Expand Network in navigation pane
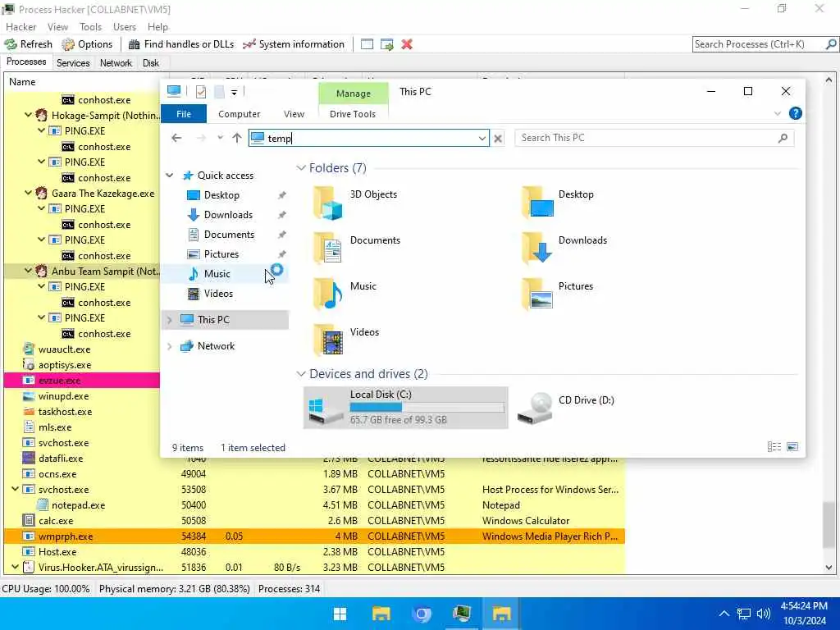This screenshot has width=840, height=630. point(170,346)
